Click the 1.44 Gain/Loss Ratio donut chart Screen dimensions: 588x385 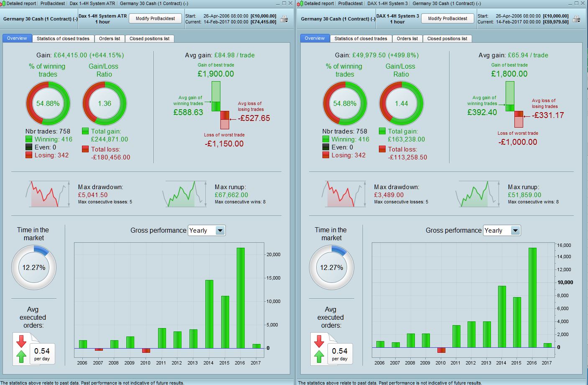tap(401, 103)
